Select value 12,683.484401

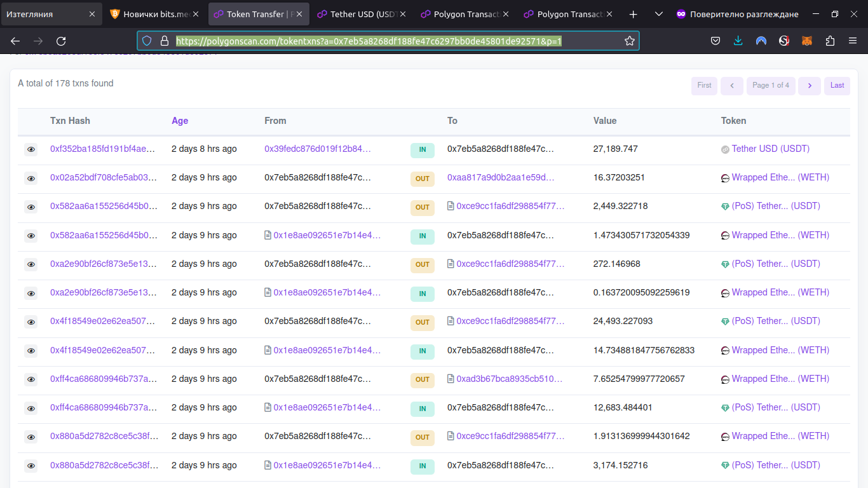tap(623, 407)
